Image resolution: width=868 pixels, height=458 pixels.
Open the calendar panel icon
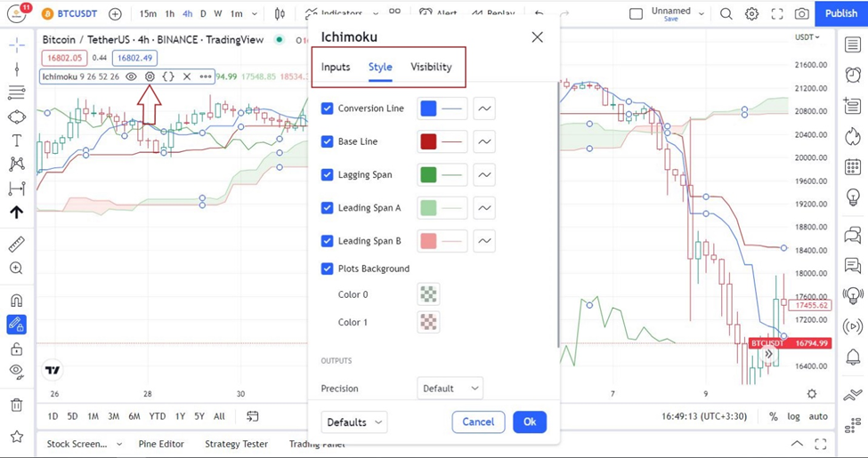tap(853, 166)
